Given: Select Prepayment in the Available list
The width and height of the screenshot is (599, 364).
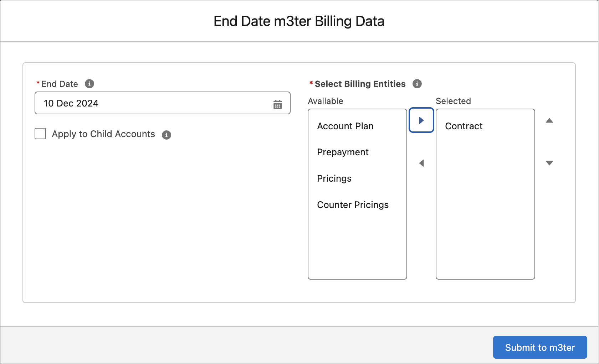Looking at the screenshot, I should [x=343, y=152].
